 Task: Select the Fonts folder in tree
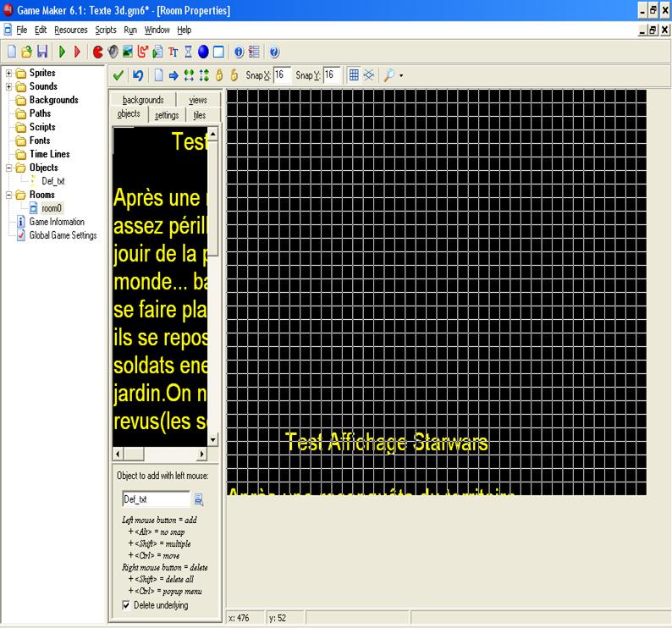click(x=40, y=140)
